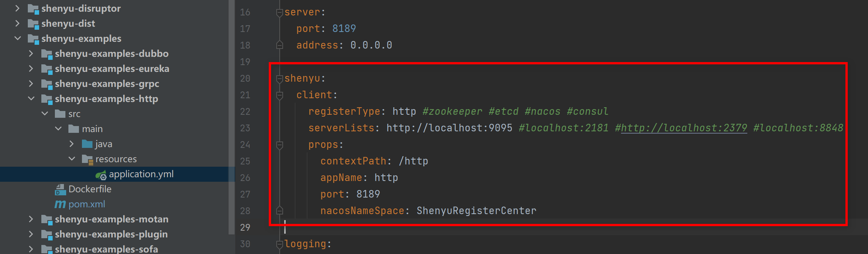The image size is (868, 254).
Task: Click the java source folder icon
Action: [x=87, y=144]
